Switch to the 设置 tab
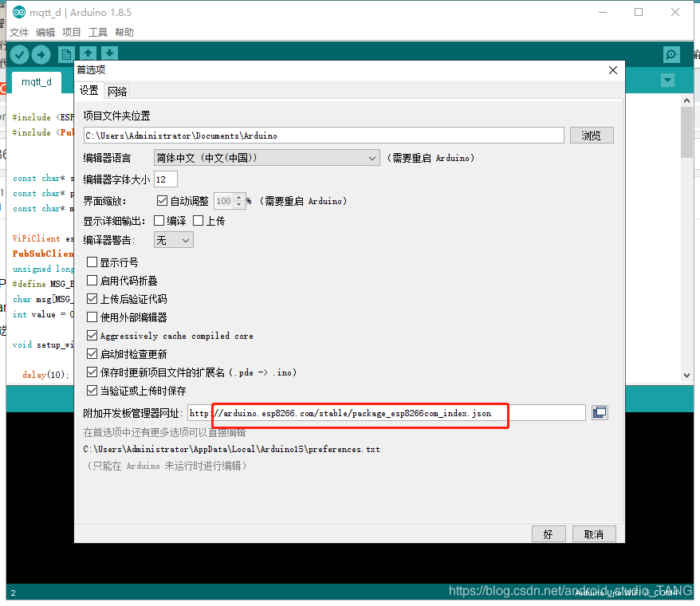 pos(88,91)
